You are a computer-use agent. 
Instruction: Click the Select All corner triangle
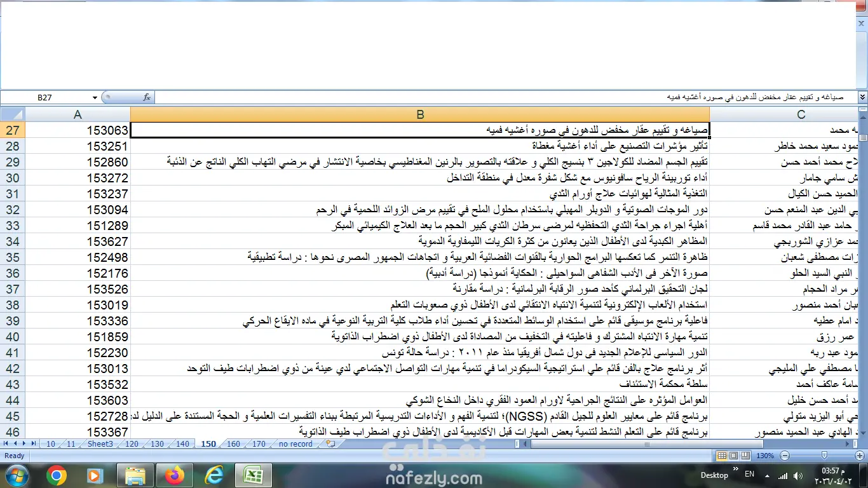13,114
